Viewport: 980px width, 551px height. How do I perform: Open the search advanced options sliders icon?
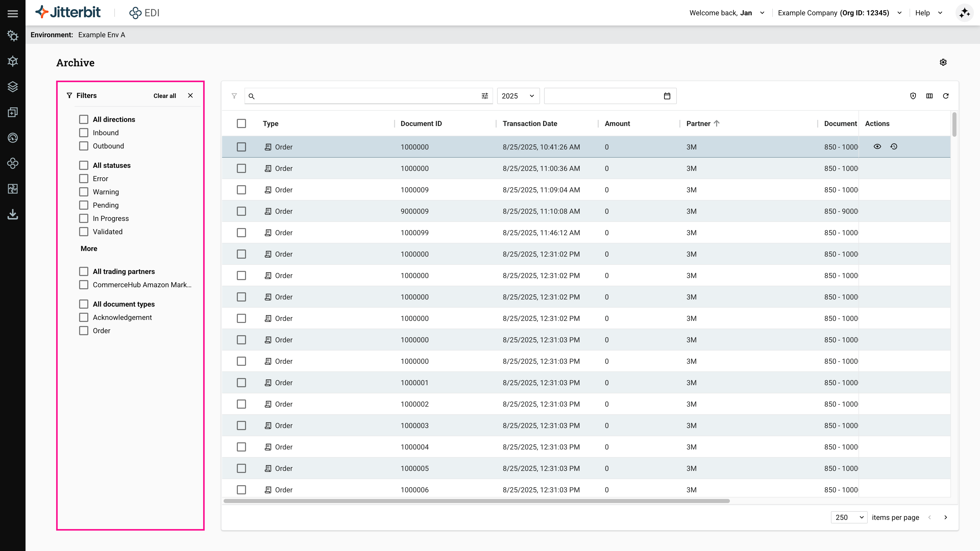(485, 96)
